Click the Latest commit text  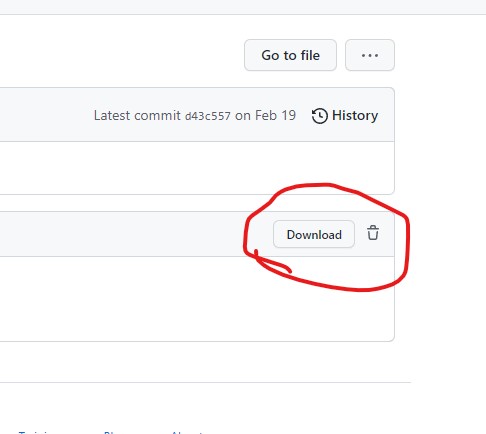(137, 116)
